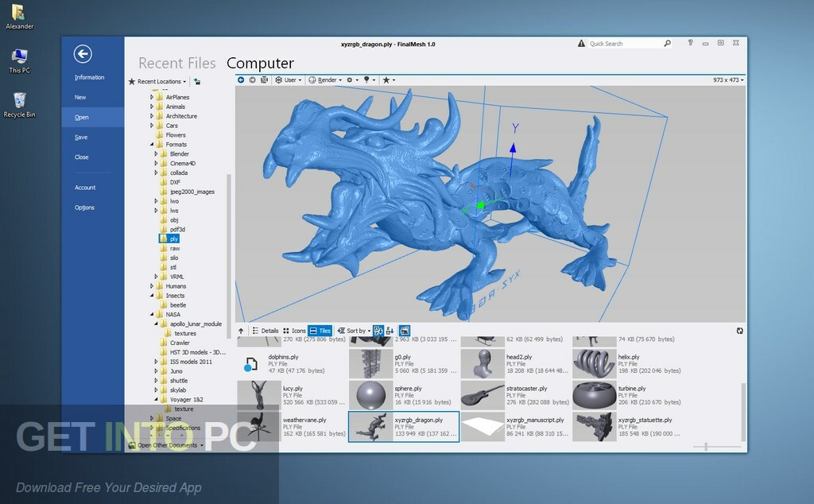Open dolphins.ply file tile
The height and width of the screenshot is (504, 814).
coord(292,364)
